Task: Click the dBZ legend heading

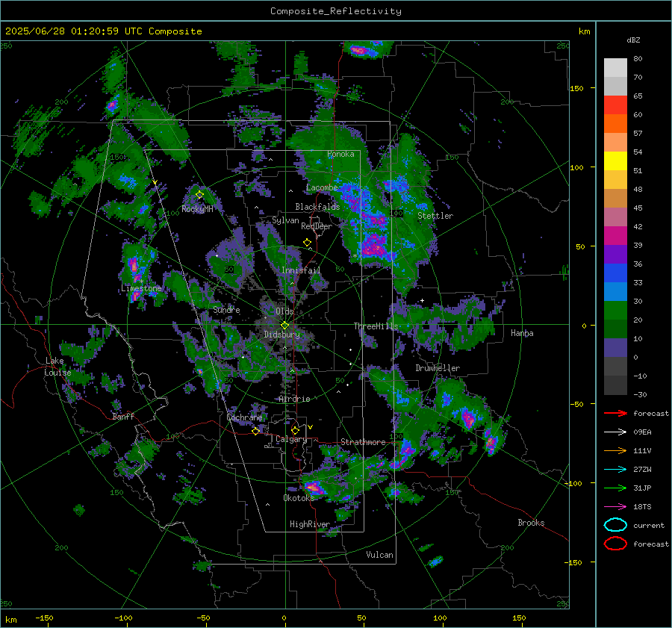Action: tap(633, 40)
